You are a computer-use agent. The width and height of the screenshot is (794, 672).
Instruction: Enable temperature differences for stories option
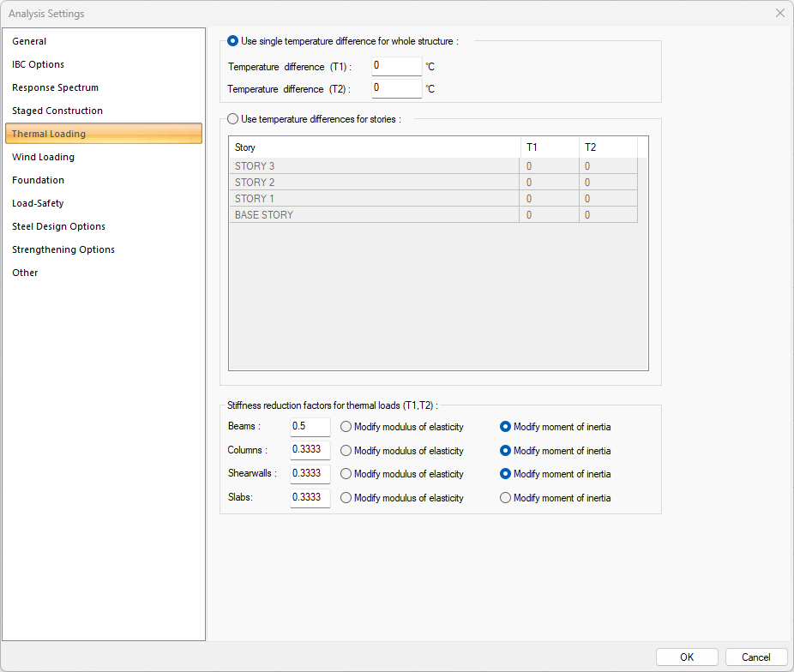pyautogui.click(x=233, y=119)
